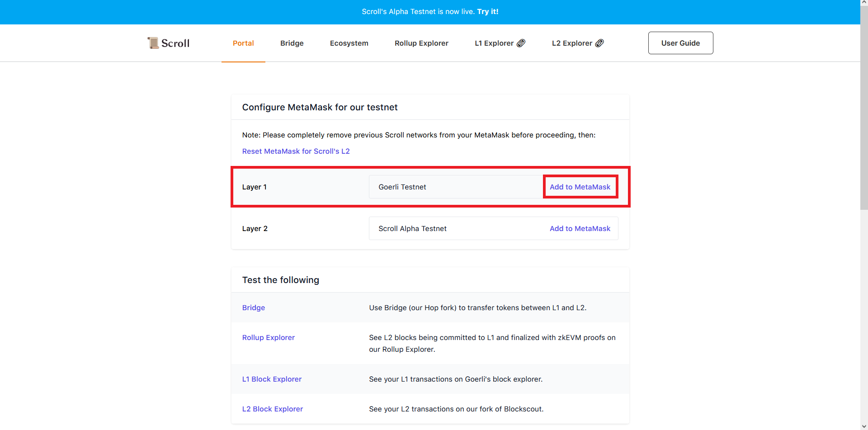Image resolution: width=868 pixels, height=430 pixels.
Task: Click the L1 Explorer external link icon
Action: tap(521, 43)
